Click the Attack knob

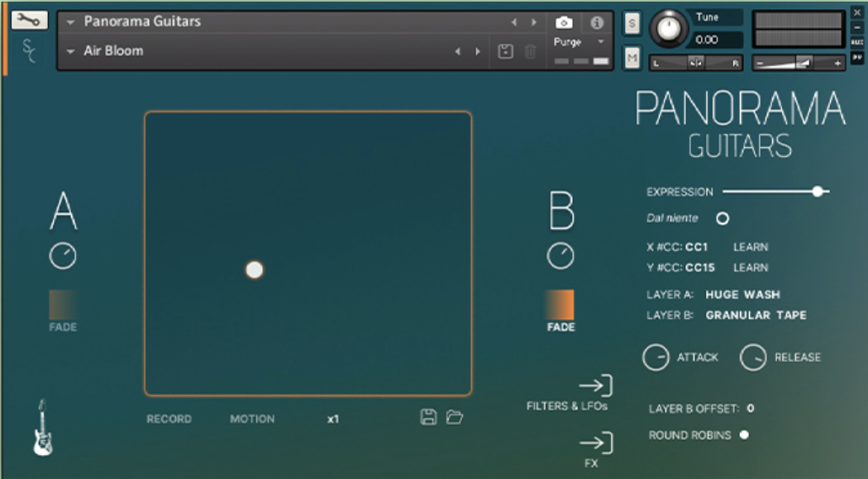656,358
